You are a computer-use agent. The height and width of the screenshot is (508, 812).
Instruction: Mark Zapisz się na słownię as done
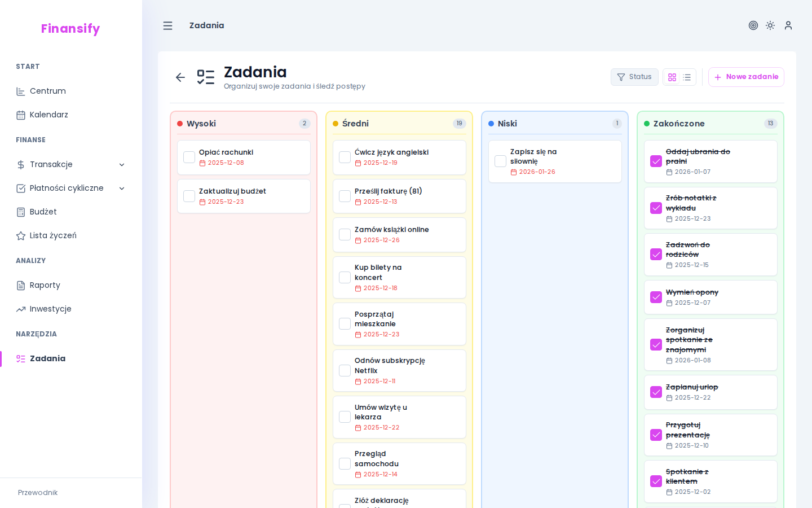pyautogui.click(x=500, y=161)
